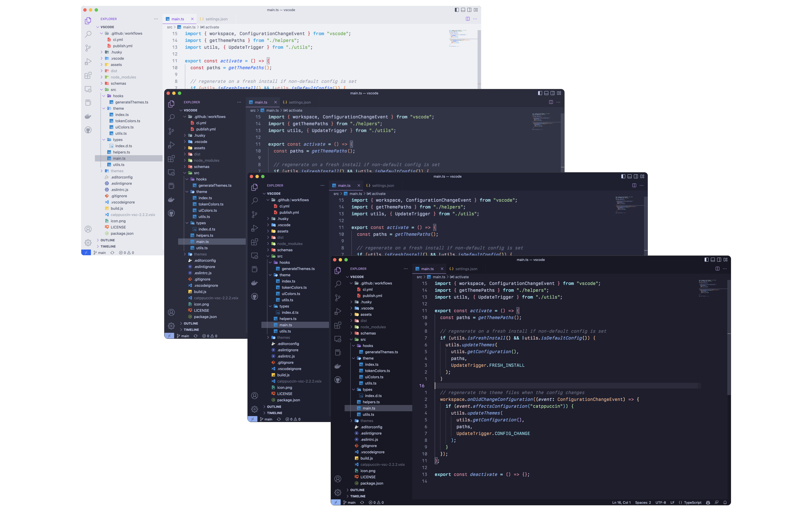Switch to the settings.json tab
The width and height of the screenshot is (812, 511).
click(466, 269)
